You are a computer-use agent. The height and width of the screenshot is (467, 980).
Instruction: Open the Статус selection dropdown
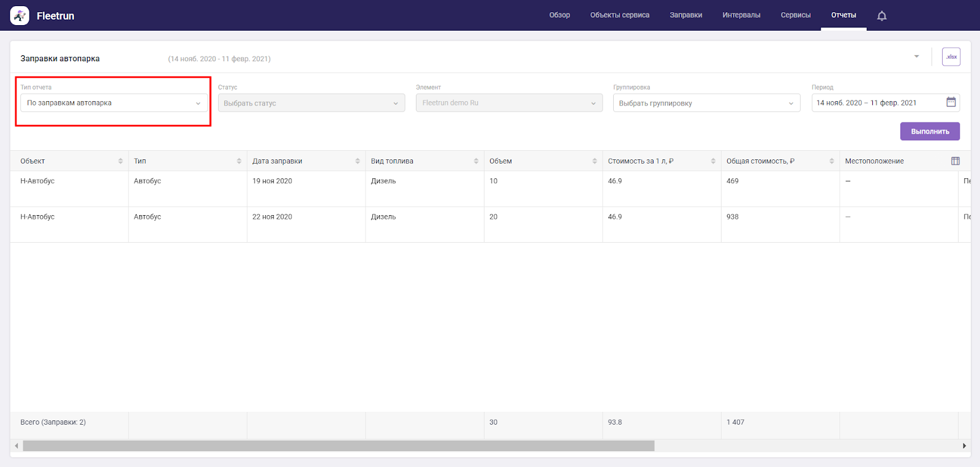pos(311,103)
